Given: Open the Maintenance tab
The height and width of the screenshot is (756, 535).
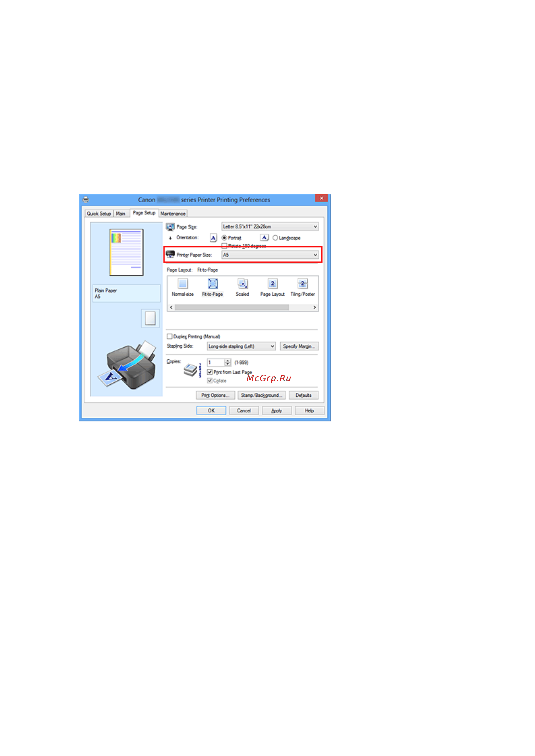Looking at the screenshot, I should (x=173, y=214).
